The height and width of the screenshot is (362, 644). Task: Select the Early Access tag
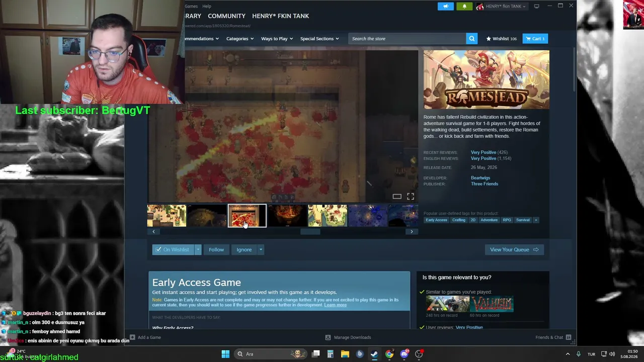click(x=436, y=220)
